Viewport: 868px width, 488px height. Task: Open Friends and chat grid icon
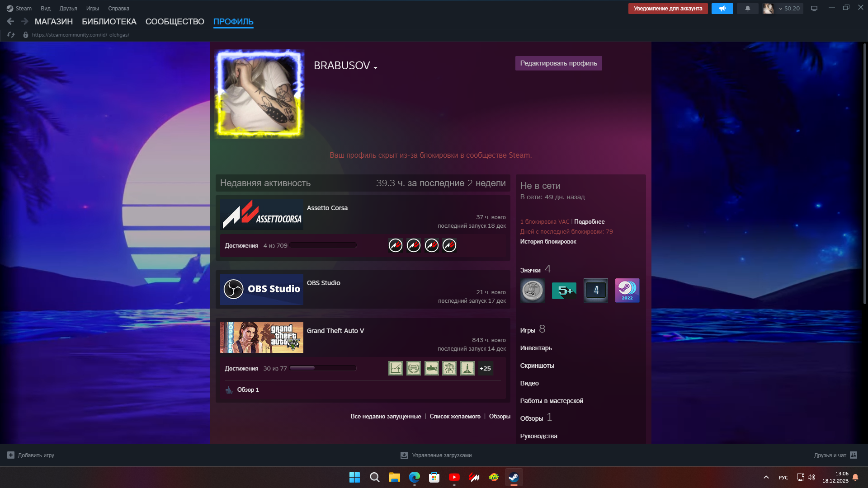click(854, 455)
